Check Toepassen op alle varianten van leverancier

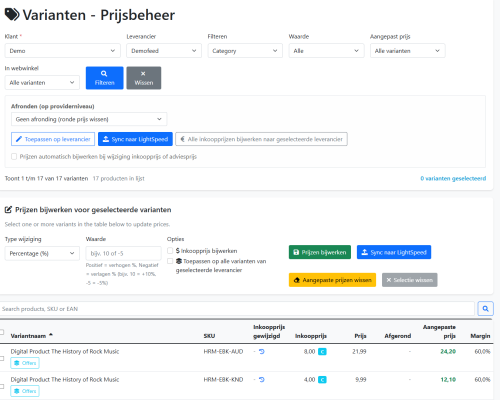[170, 261]
